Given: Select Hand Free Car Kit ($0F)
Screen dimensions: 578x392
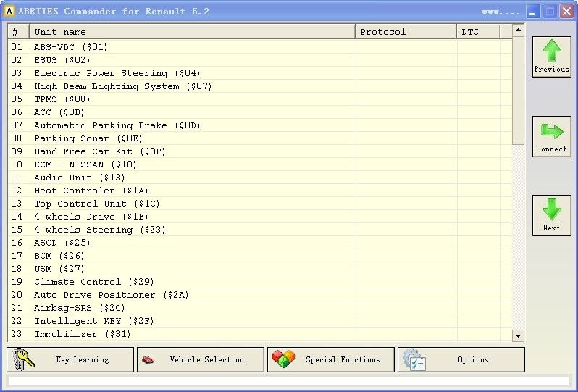Looking at the screenshot, I should pyautogui.click(x=259, y=151).
